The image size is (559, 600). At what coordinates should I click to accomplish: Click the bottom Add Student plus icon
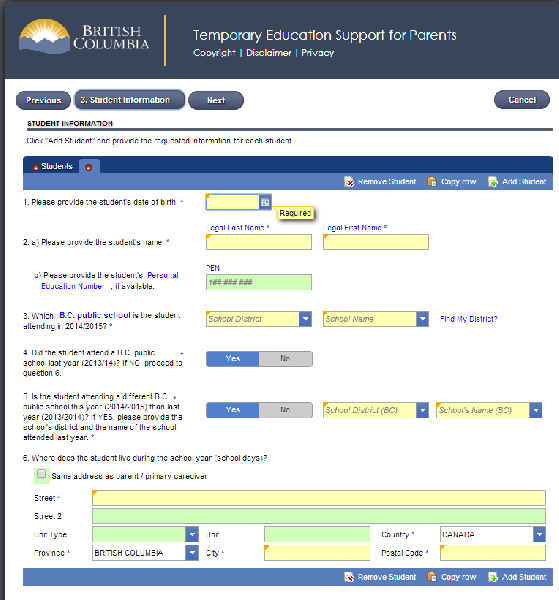coord(493,577)
